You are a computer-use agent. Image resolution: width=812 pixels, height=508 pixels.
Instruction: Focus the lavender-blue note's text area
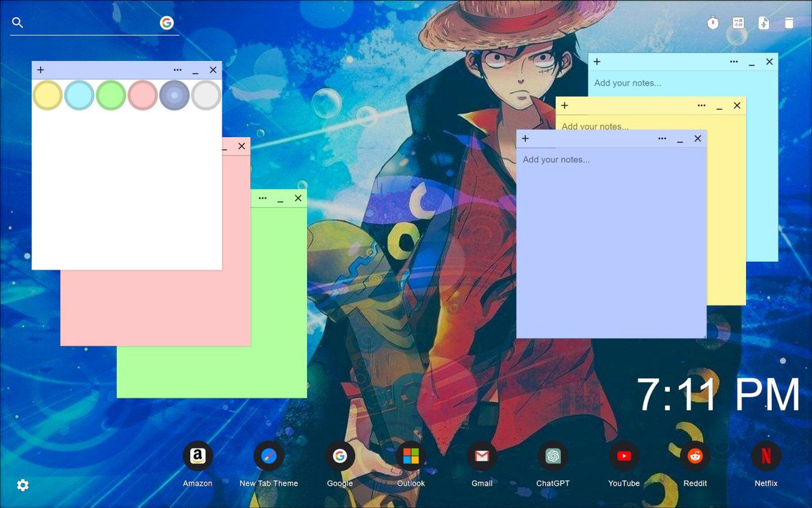point(612,243)
